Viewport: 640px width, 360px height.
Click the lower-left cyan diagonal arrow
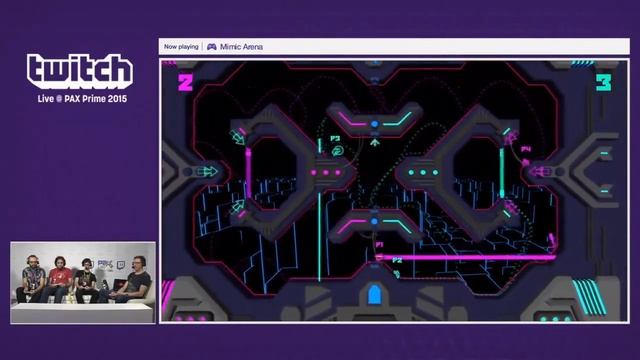click(x=237, y=207)
